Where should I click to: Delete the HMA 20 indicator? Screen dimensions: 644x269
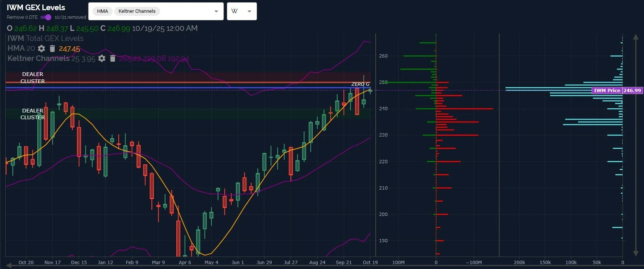tap(52, 49)
